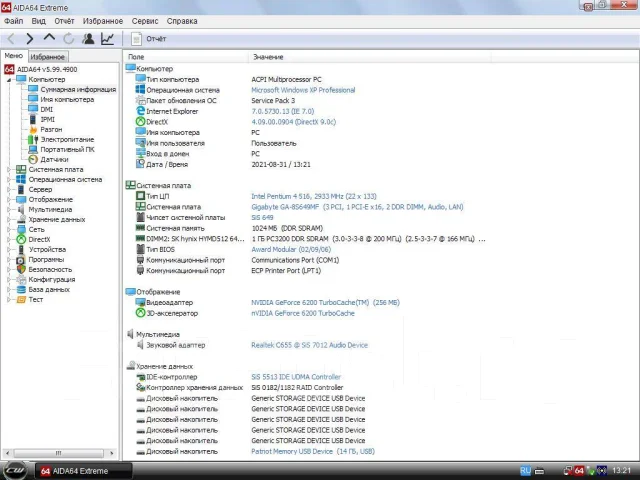Open the Сервис menu
The width and height of the screenshot is (640, 480).
pos(145,21)
